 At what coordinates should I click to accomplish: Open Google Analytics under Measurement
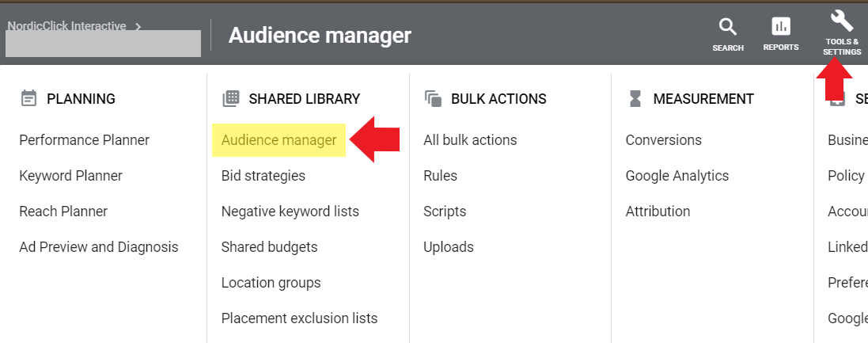coord(677,176)
